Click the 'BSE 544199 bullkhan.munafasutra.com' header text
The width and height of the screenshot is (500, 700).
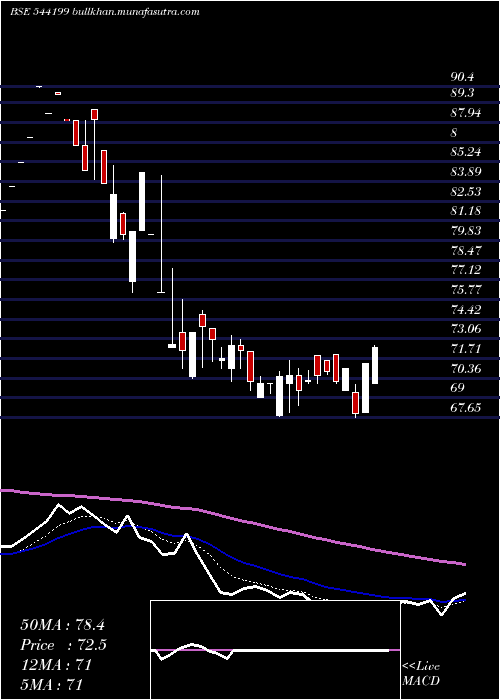105,12
